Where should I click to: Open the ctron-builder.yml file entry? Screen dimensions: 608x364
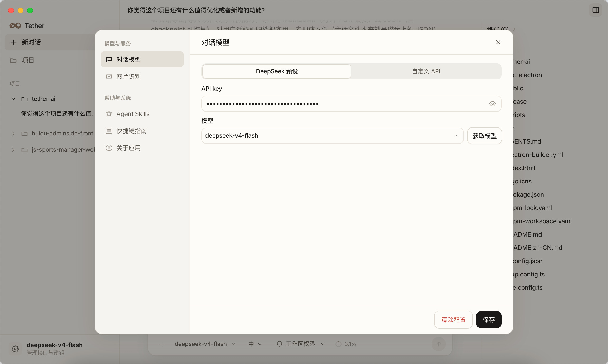pyautogui.click(x=538, y=155)
